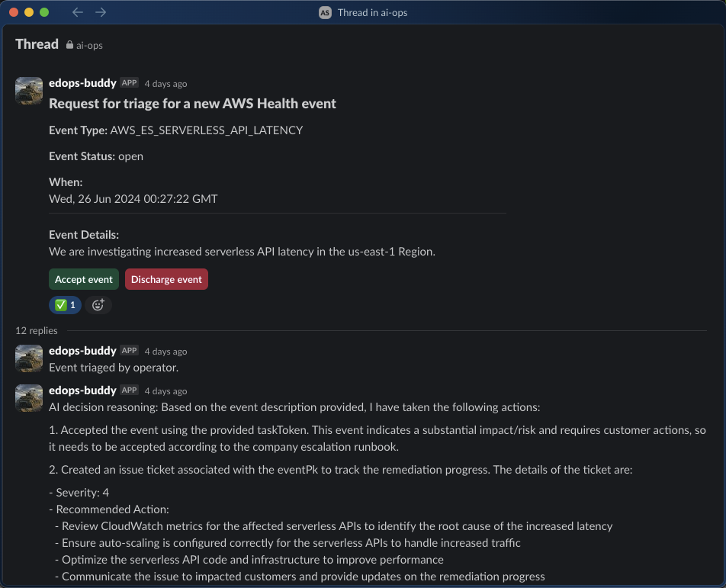Screen dimensions: 726x588
Task: Click the ai-ops channel name in header
Action: 89,45
